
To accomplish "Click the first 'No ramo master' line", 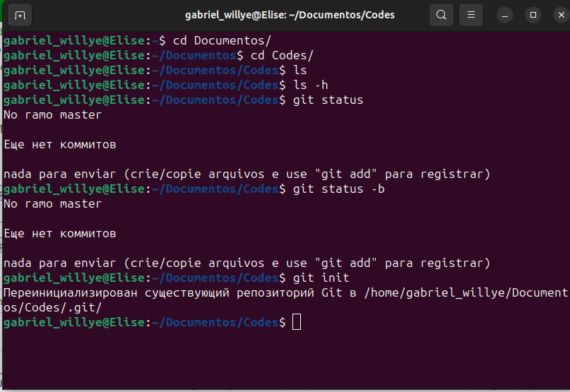I will (x=52, y=115).
